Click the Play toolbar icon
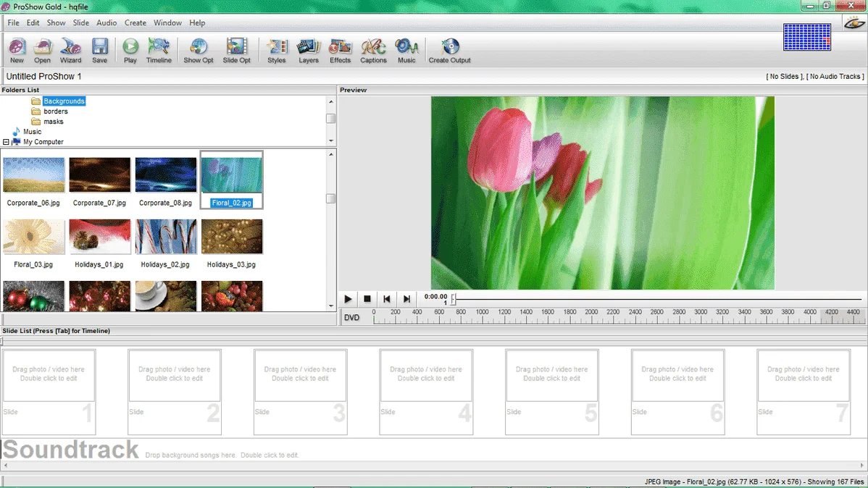The width and height of the screenshot is (868, 488). [x=130, y=51]
